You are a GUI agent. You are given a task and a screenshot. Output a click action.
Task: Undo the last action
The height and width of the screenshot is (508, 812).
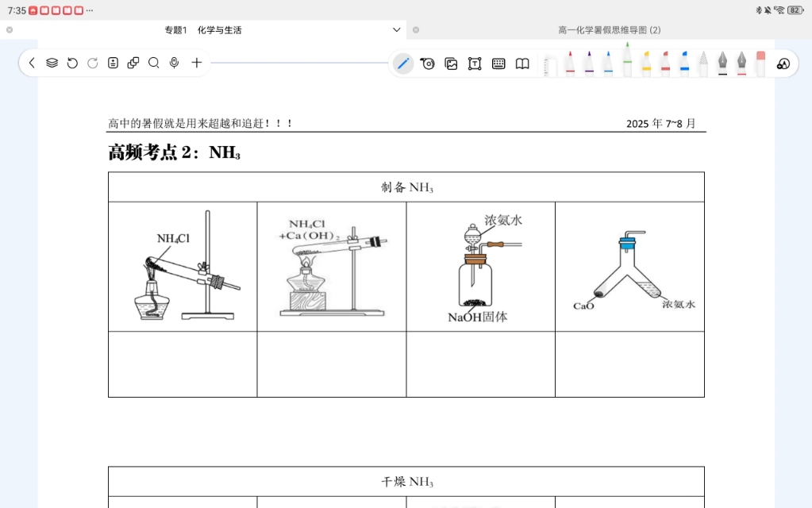click(x=72, y=63)
